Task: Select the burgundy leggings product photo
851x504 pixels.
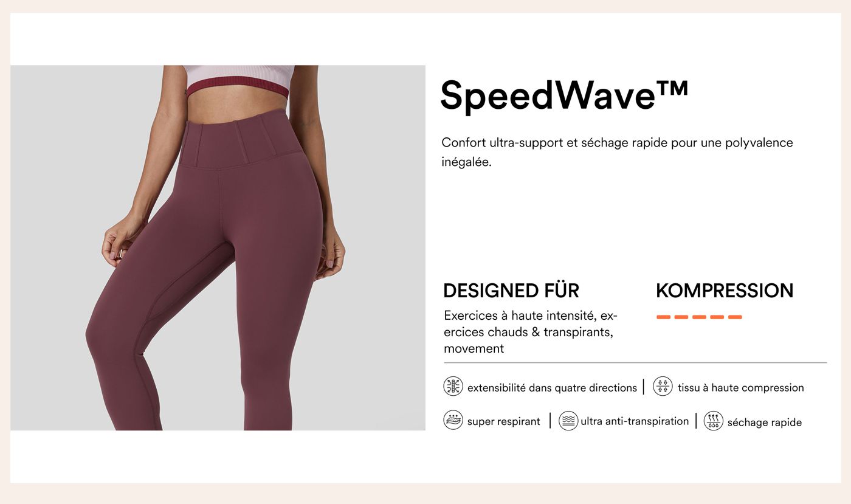Action: [x=218, y=247]
